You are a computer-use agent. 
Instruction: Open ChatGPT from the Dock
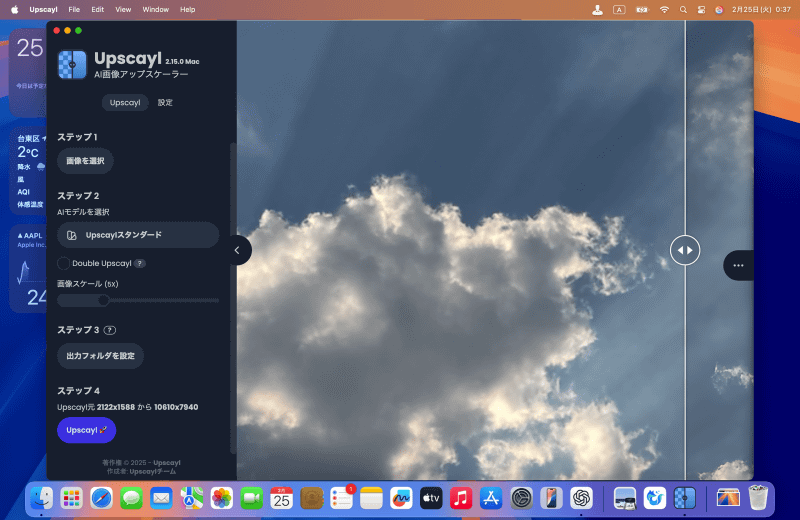tap(581, 498)
